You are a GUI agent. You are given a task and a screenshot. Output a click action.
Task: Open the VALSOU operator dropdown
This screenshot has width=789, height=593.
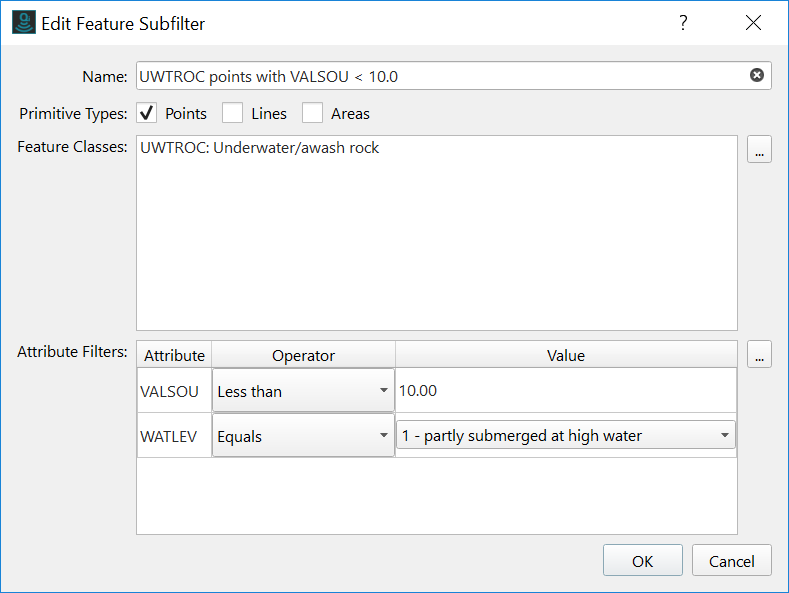pos(303,391)
